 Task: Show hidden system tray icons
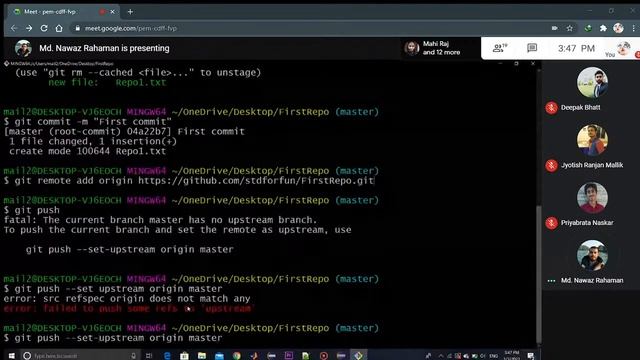click(x=441, y=356)
